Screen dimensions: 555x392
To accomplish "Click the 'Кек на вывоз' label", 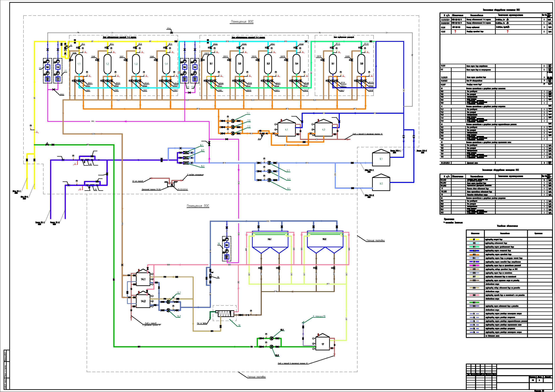I will tap(202, 324).
